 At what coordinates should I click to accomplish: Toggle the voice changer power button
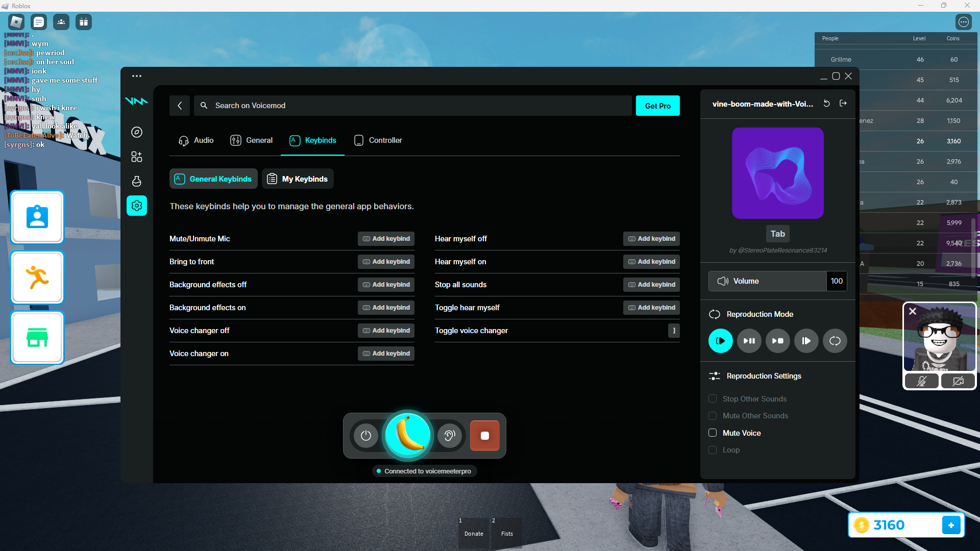366,436
